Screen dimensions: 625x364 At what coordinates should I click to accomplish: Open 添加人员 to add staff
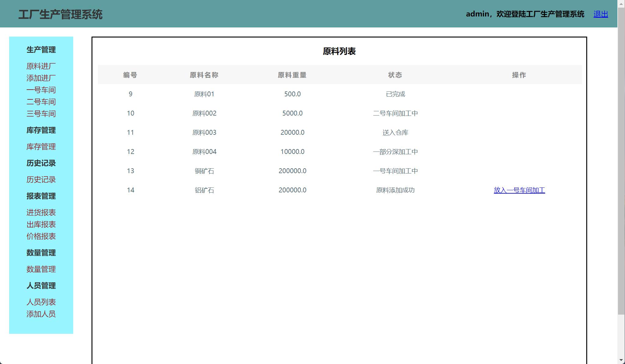(41, 314)
